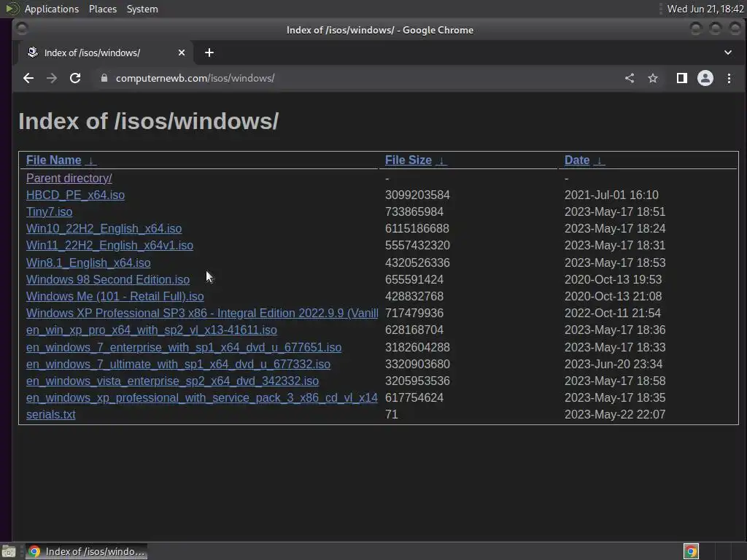This screenshot has width=747, height=560.
Task: Open Win11_22H2_English_x64v1.iso link
Action: point(109,246)
